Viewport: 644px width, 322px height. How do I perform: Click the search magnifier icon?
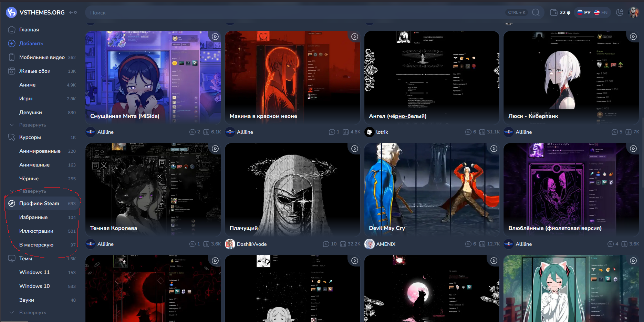[x=536, y=12]
